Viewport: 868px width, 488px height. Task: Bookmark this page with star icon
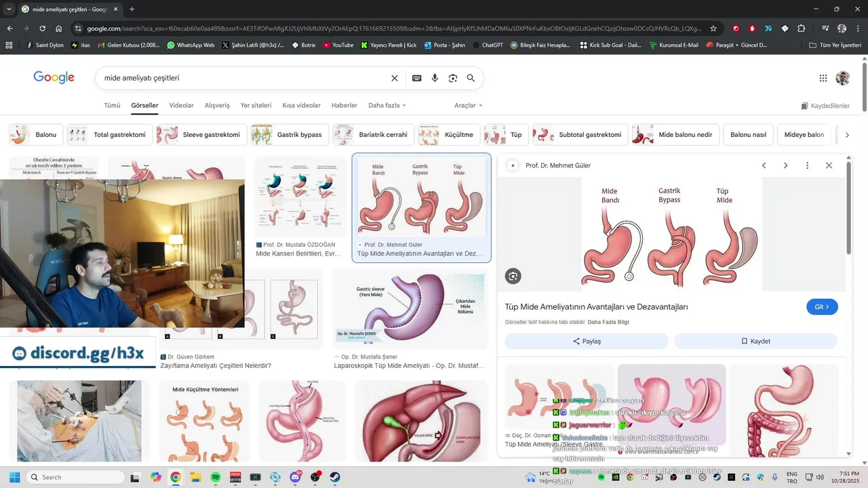tap(713, 28)
